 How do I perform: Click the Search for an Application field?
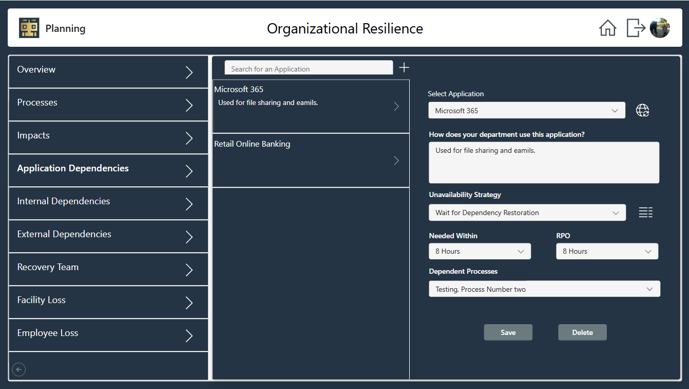click(308, 68)
